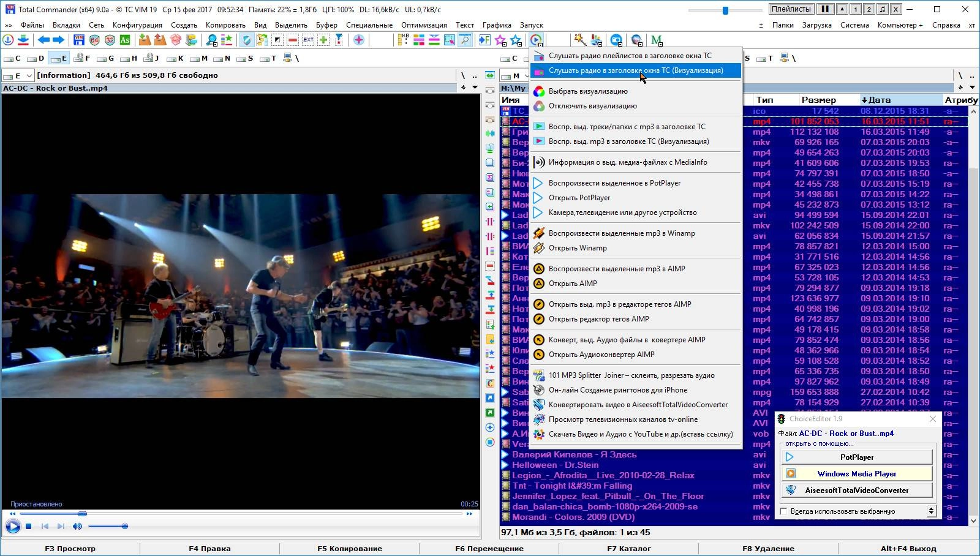Click the pause button in title bar
980x556 pixels.
click(x=825, y=9)
